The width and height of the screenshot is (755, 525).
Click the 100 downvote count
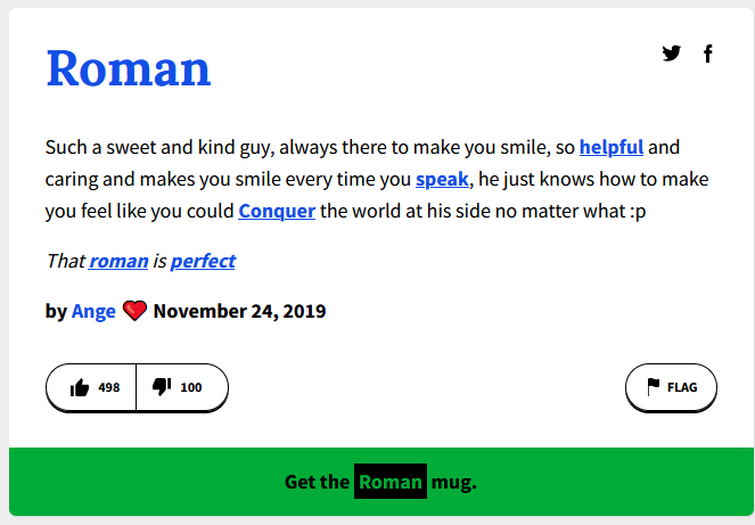tap(191, 387)
